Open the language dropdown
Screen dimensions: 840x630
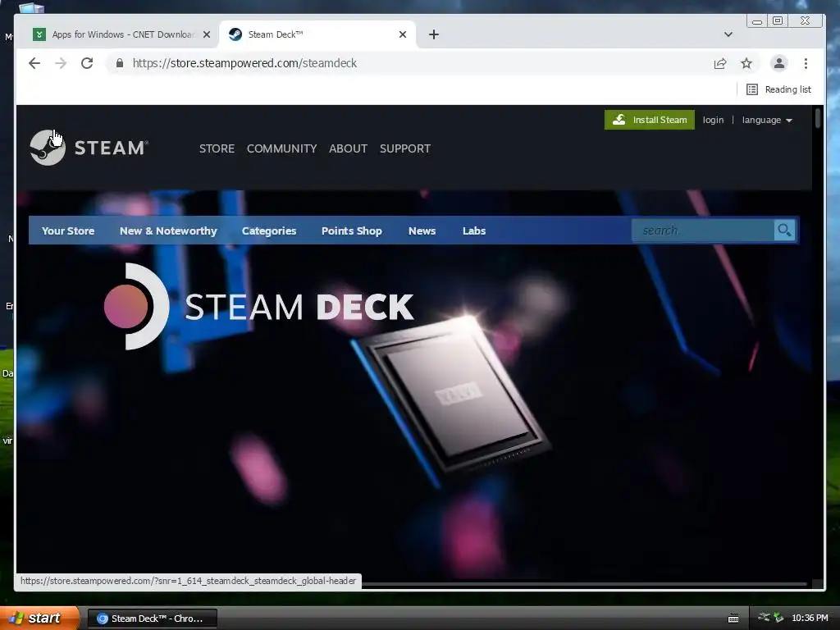point(767,120)
